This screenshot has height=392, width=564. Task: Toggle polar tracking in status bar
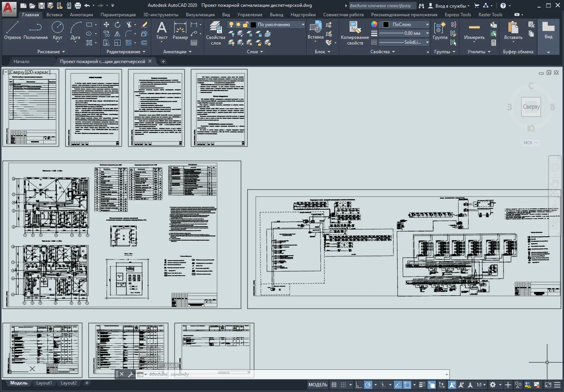coord(368,385)
